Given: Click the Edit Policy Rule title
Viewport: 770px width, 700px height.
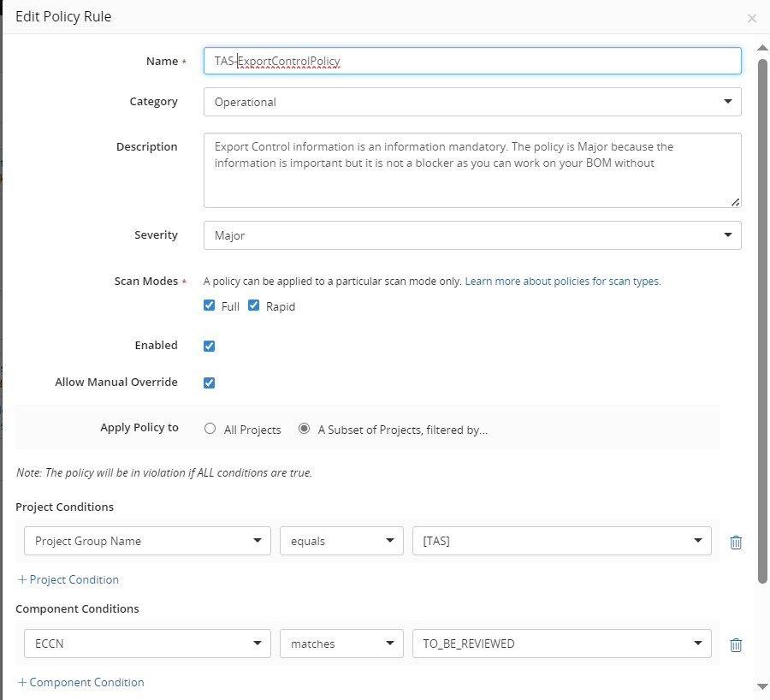Looking at the screenshot, I should click(x=63, y=17).
